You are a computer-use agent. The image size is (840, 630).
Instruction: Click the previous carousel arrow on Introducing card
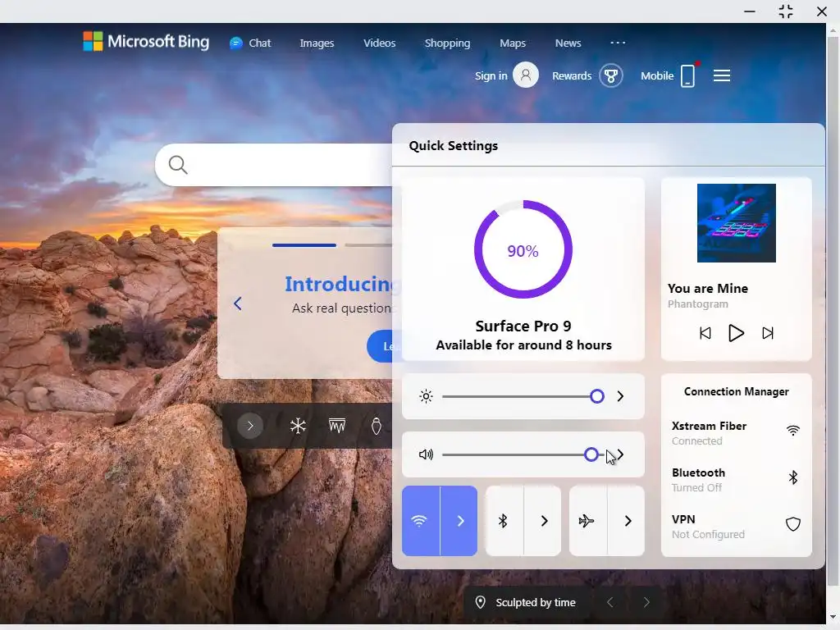(x=238, y=304)
